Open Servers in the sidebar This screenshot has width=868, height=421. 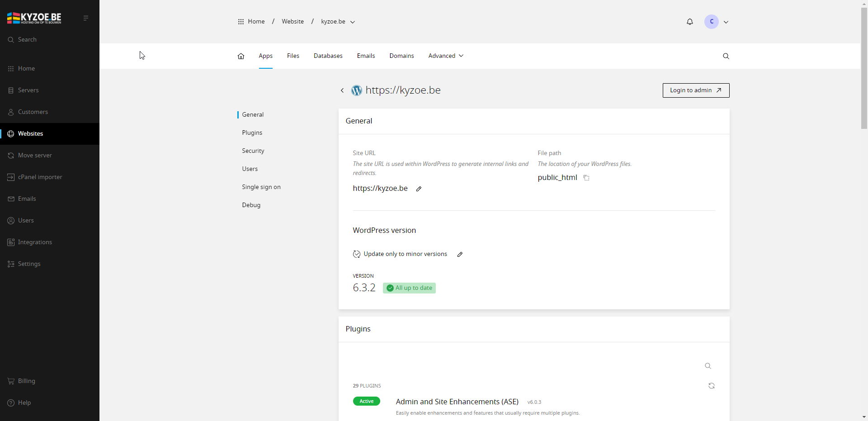pyautogui.click(x=50, y=90)
